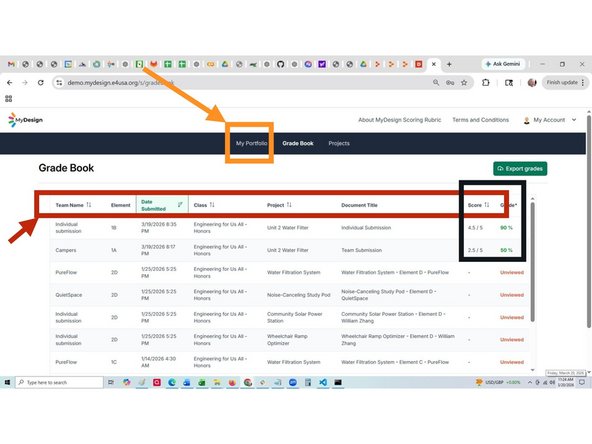The image size is (592, 444).
Task: Open the USD/GBP taskbar widget
Action: (498, 382)
